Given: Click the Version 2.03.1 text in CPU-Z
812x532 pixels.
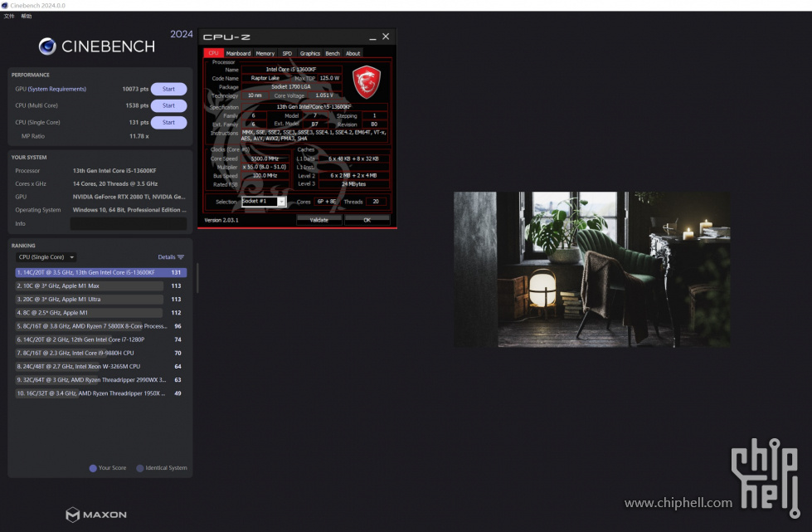Looking at the screenshot, I should (x=221, y=220).
